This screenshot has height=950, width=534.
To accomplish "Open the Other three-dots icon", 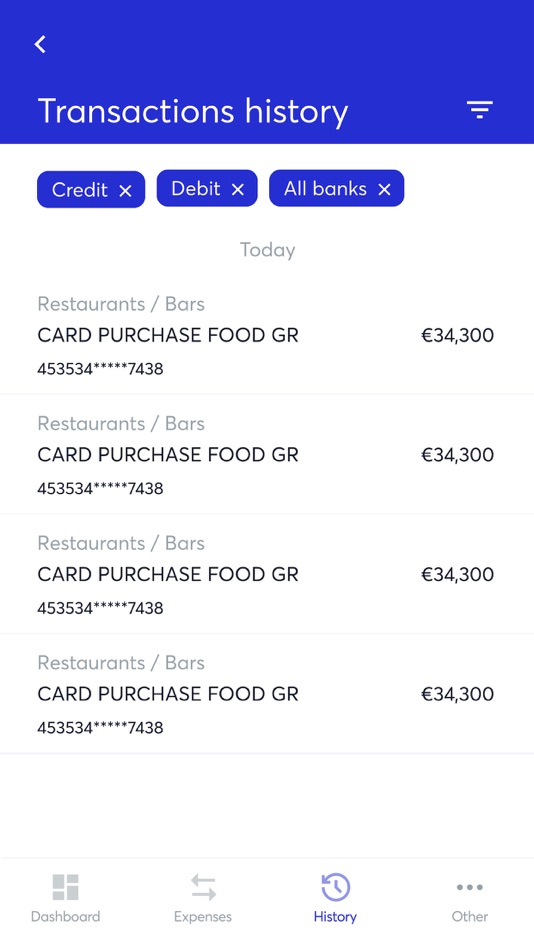I will tap(470, 887).
